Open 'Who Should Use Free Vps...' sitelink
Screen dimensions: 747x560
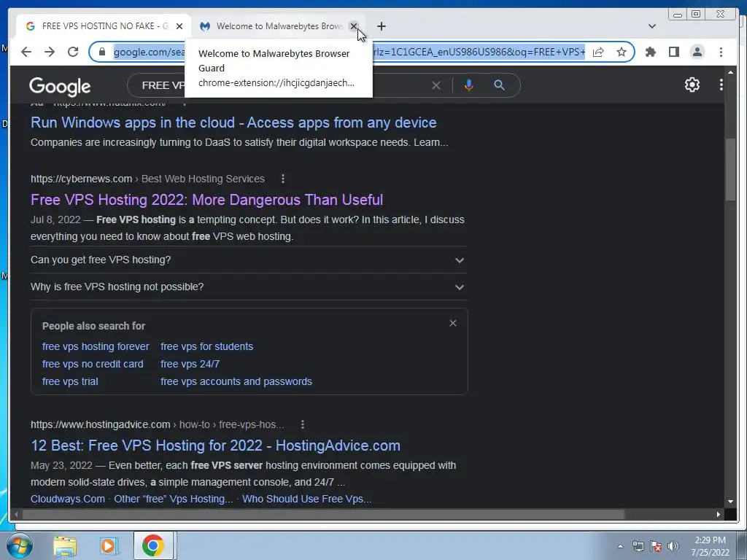tap(307, 499)
